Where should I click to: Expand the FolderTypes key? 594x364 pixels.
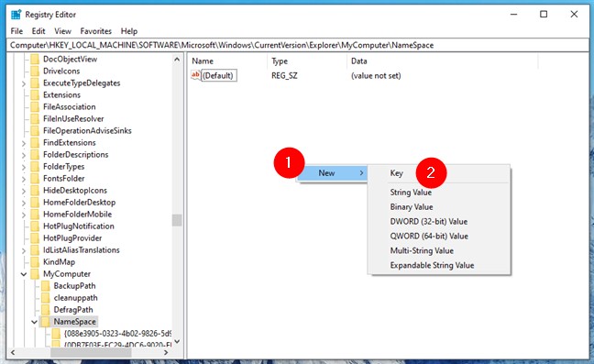click(24, 167)
